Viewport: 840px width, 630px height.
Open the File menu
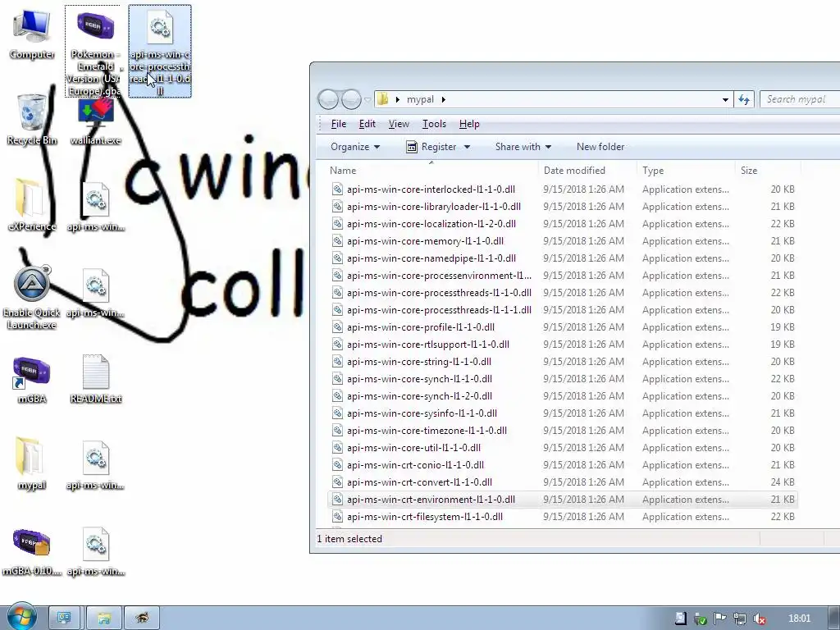[339, 124]
